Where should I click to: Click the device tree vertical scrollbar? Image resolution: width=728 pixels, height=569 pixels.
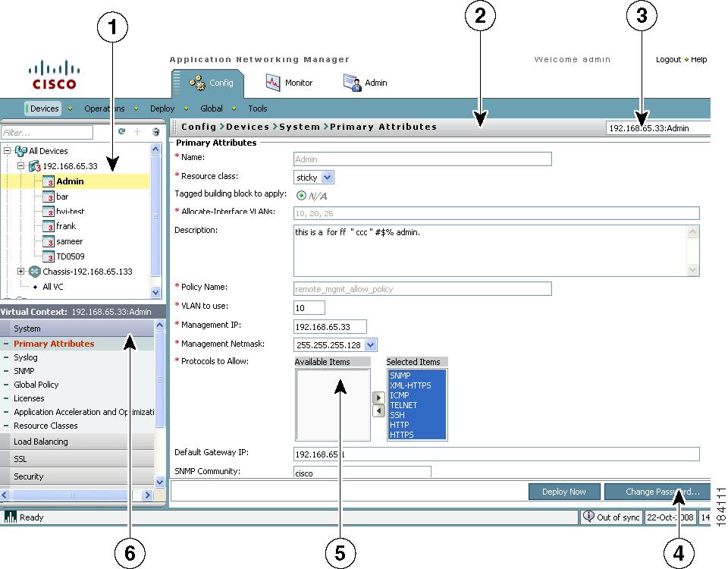155,221
